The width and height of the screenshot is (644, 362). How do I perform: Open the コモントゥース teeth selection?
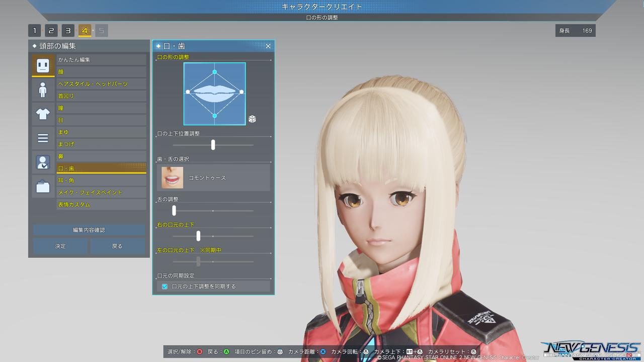(214, 177)
